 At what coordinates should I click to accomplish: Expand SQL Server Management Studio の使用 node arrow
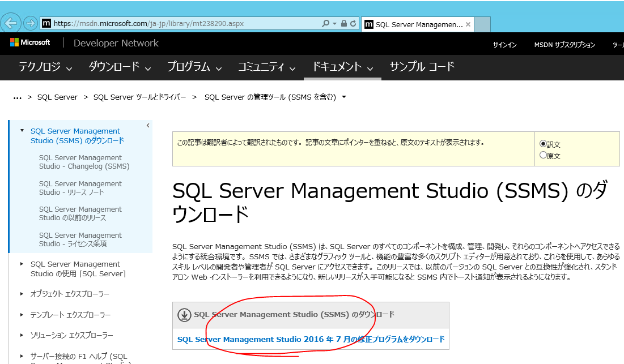(x=22, y=263)
